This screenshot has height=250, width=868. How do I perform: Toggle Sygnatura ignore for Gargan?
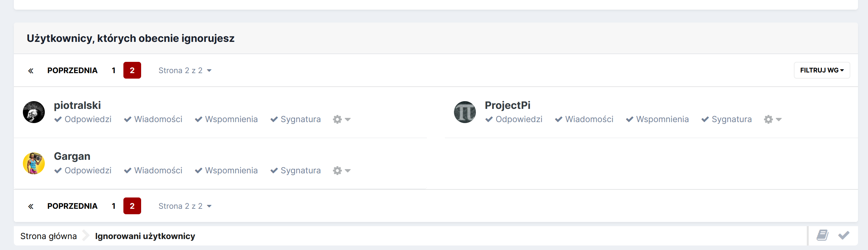(295, 170)
